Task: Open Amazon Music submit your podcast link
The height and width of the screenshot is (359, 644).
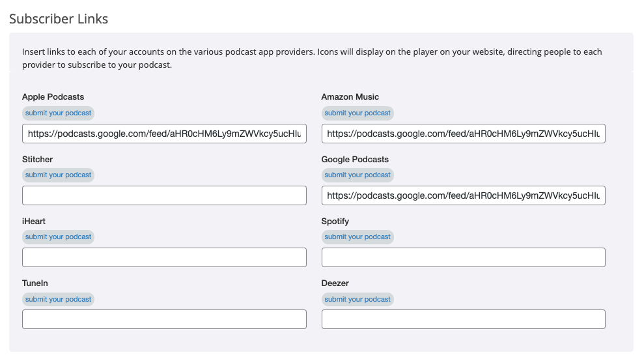Action: click(357, 113)
